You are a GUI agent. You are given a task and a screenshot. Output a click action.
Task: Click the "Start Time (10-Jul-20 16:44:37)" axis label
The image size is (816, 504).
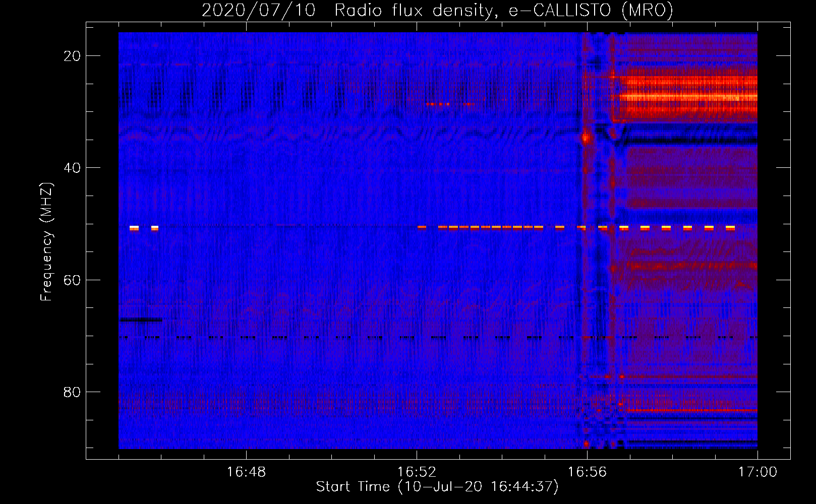tap(437, 487)
